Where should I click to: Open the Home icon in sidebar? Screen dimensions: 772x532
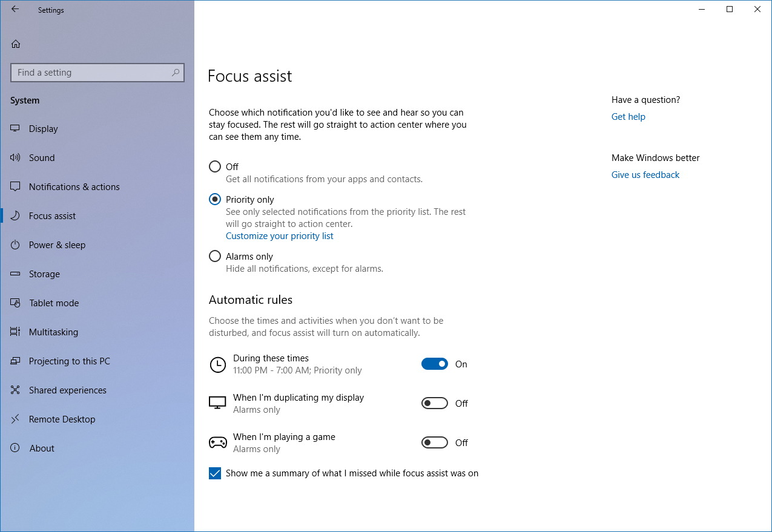16,44
